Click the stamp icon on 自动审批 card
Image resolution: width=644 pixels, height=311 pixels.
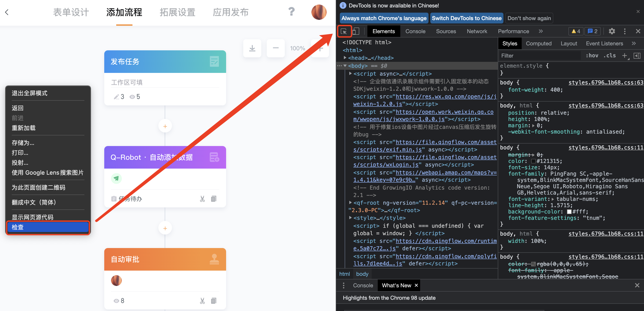pos(214,259)
